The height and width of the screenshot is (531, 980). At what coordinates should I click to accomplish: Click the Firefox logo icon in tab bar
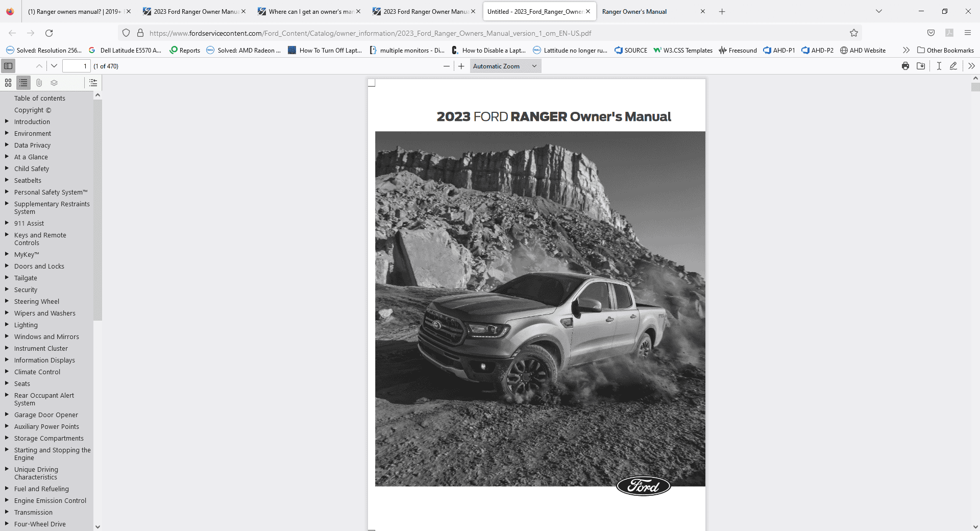[x=10, y=11]
